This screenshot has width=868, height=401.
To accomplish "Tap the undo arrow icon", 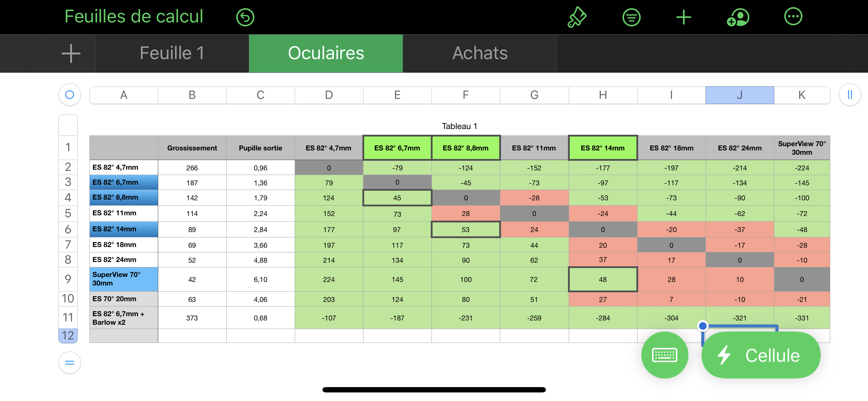I will (x=245, y=17).
